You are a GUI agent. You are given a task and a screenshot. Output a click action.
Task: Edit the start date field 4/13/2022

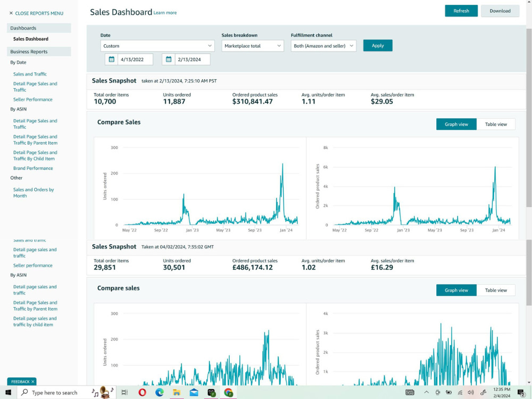[x=135, y=60]
